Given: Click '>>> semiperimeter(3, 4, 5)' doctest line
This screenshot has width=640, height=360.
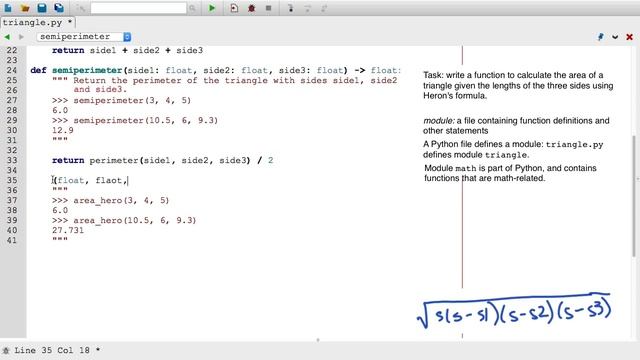Looking at the screenshot, I should point(121,100).
